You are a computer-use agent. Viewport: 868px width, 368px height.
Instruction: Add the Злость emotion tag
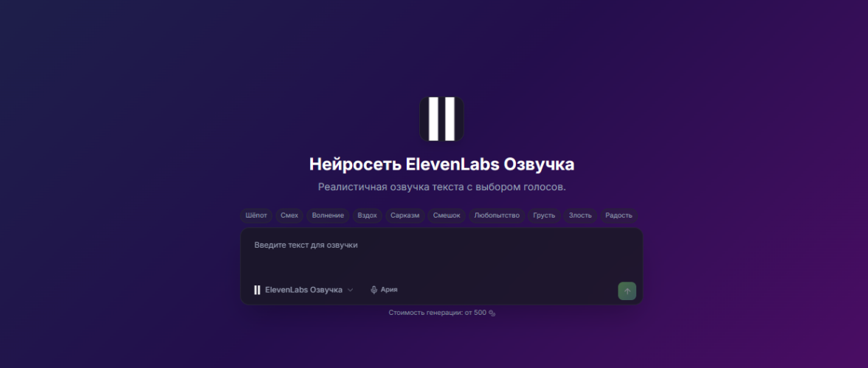pos(580,215)
